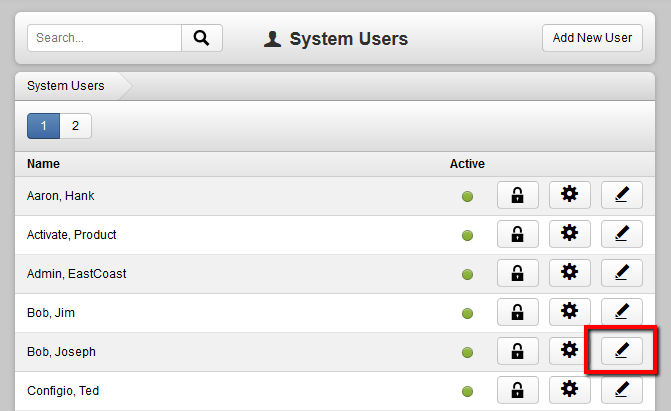671x411 pixels.
Task: Open gear settings for Admin, EastCoast
Action: (x=570, y=273)
